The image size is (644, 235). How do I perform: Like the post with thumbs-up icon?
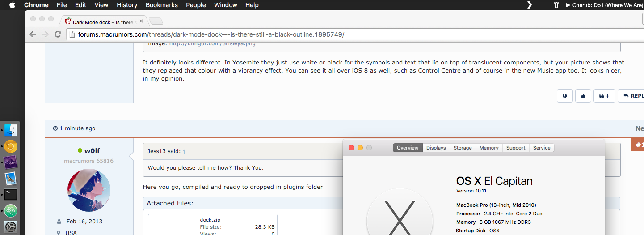click(x=583, y=96)
